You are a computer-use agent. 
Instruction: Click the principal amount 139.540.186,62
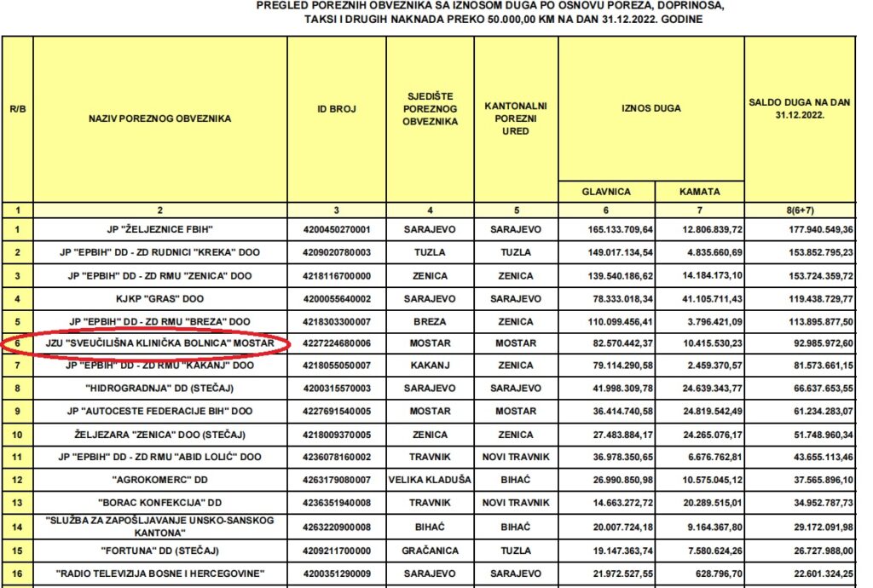621,275
